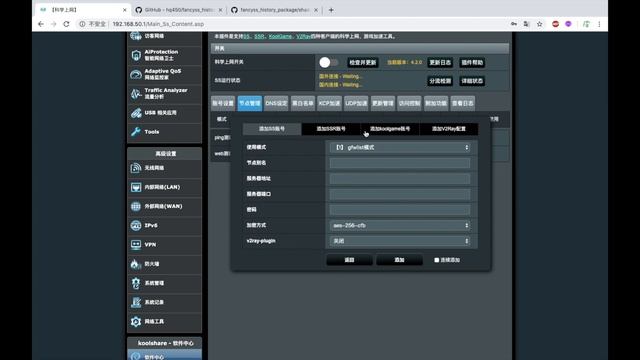640x360 pixels.
Task: Click the 密码 input field
Action: (400, 210)
